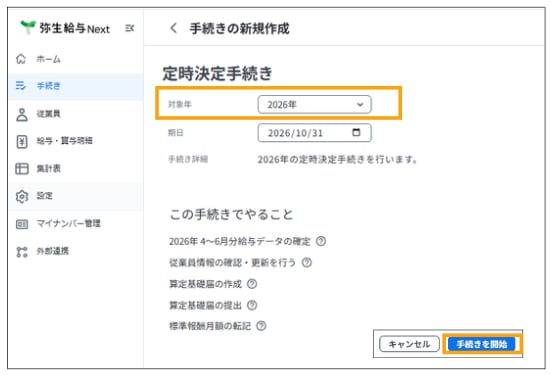The height and width of the screenshot is (375, 551).
Task: Click the 対象年 label
Action: click(180, 104)
